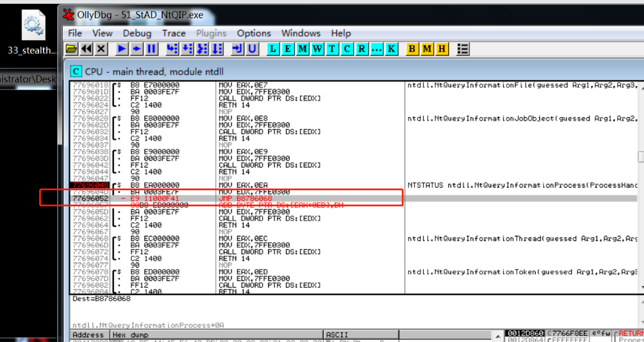Open Hardware breakpoints (yellow H button)
The image size is (644, 342).
pos(442,49)
